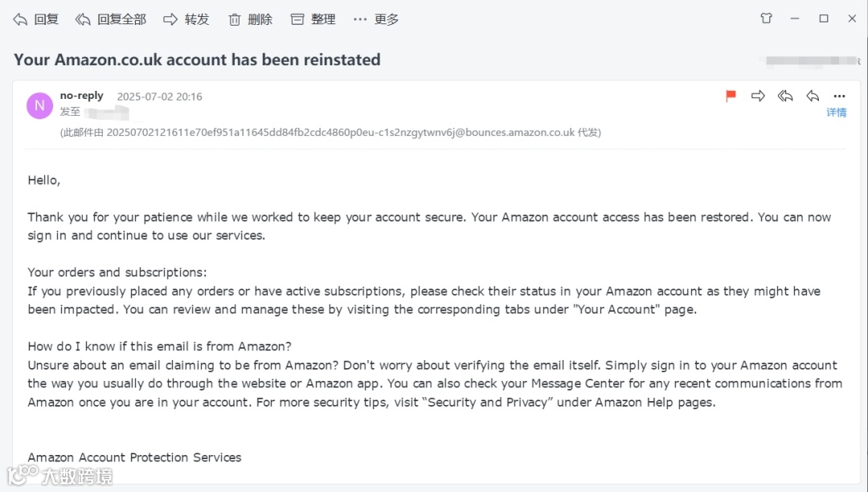Delete this email with 删除

[x=250, y=19]
